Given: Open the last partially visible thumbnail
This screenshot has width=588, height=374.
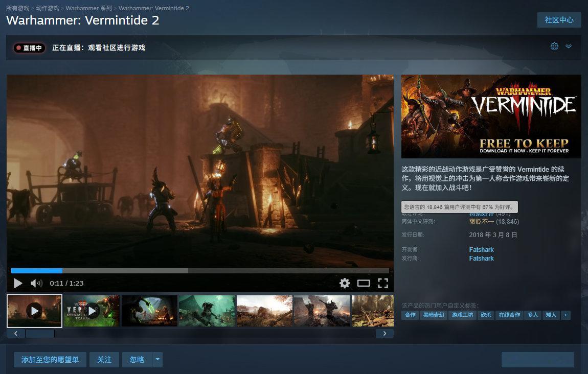Looking at the screenshot, I should [372, 311].
